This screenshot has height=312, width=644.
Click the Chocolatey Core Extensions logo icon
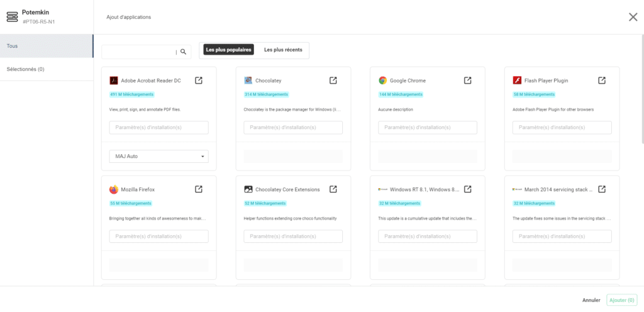(248, 189)
